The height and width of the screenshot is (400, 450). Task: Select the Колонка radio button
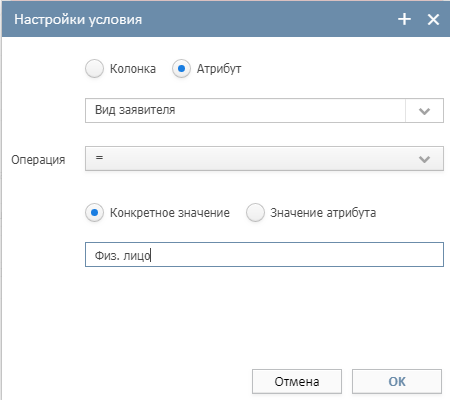click(94, 68)
